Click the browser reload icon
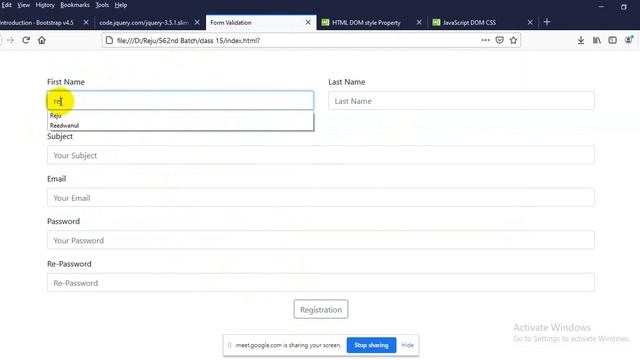 [26, 40]
